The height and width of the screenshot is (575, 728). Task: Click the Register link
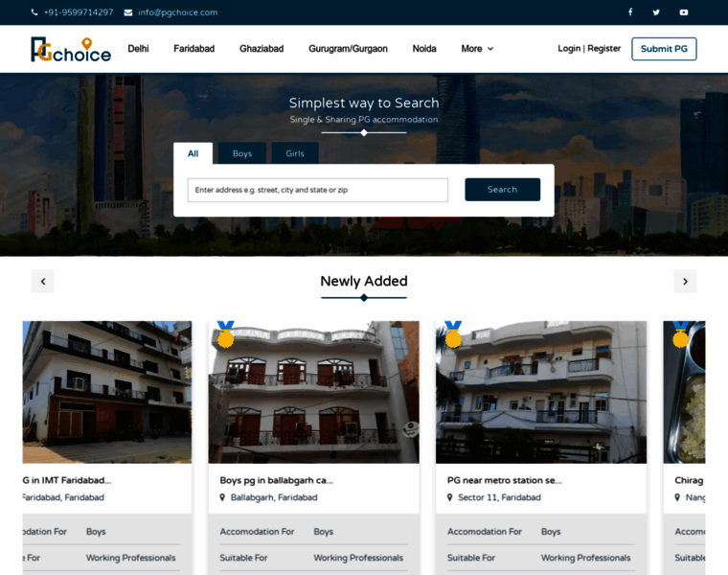[604, 48]
